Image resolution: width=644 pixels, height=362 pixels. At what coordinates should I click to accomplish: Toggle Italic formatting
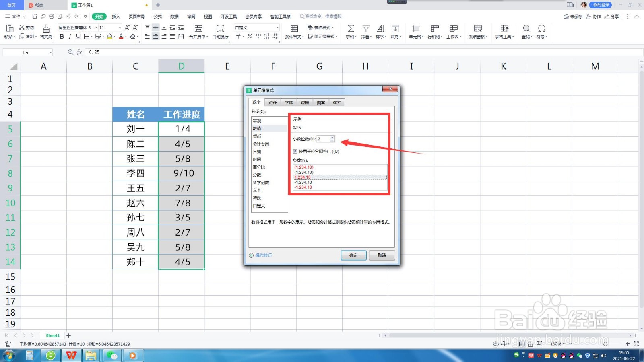tap(70, 37)
